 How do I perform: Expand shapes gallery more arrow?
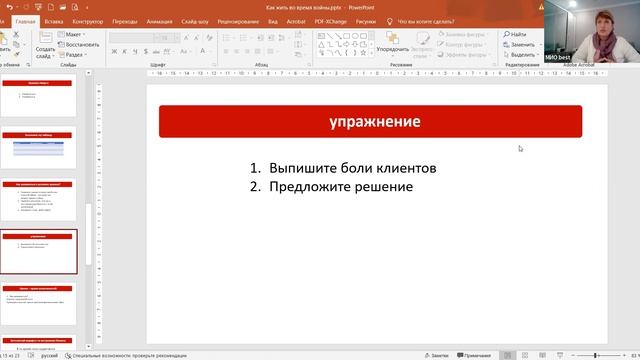point(371,53)
